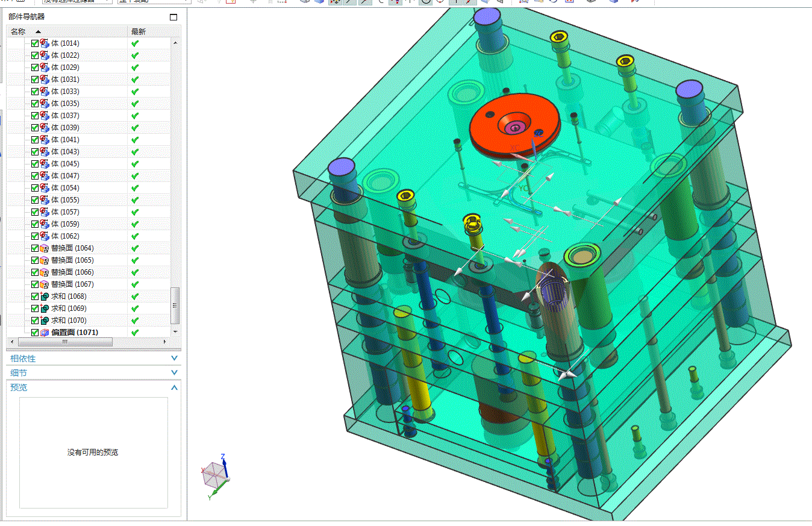812x526 pixels.
Task: Click the body feature icon for 体 (1031)
Action: tap(45, 80)
